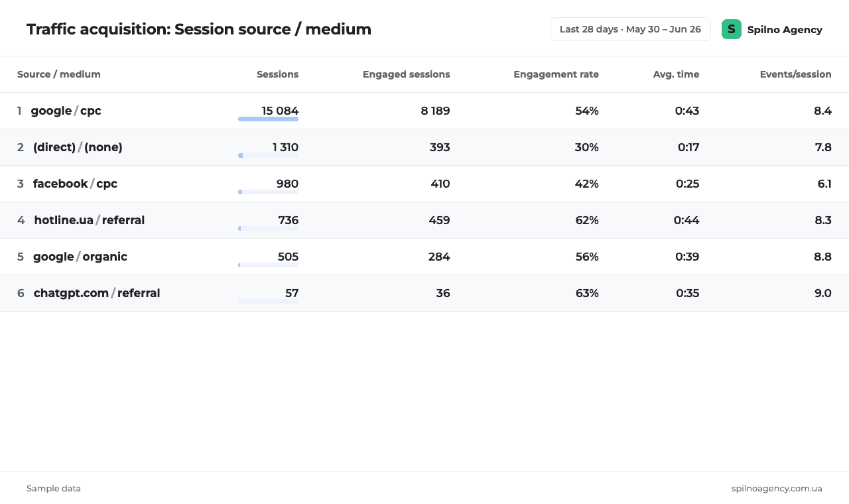Click the 0:44 average time value
849x504 pixels.
(x=686, y=220)
